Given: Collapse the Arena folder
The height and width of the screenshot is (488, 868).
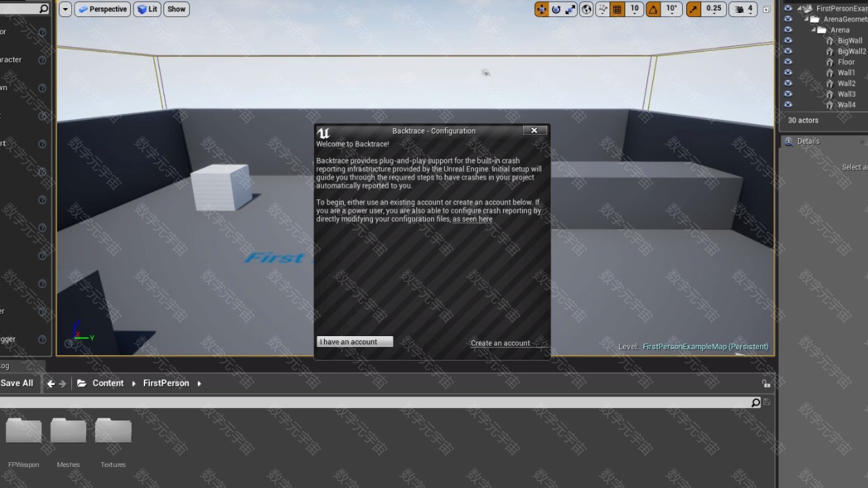Looking at the screenshot, I should point(814,30).
